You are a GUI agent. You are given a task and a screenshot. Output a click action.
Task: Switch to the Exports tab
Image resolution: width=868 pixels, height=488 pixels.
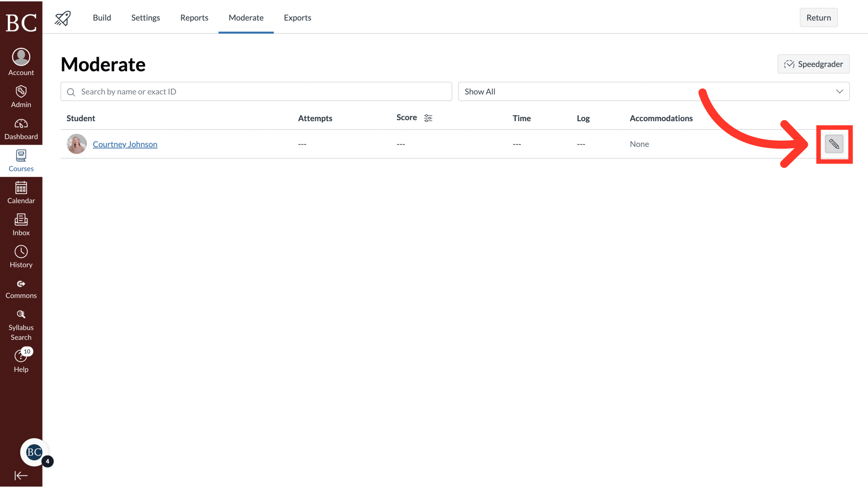pos(297,18)
